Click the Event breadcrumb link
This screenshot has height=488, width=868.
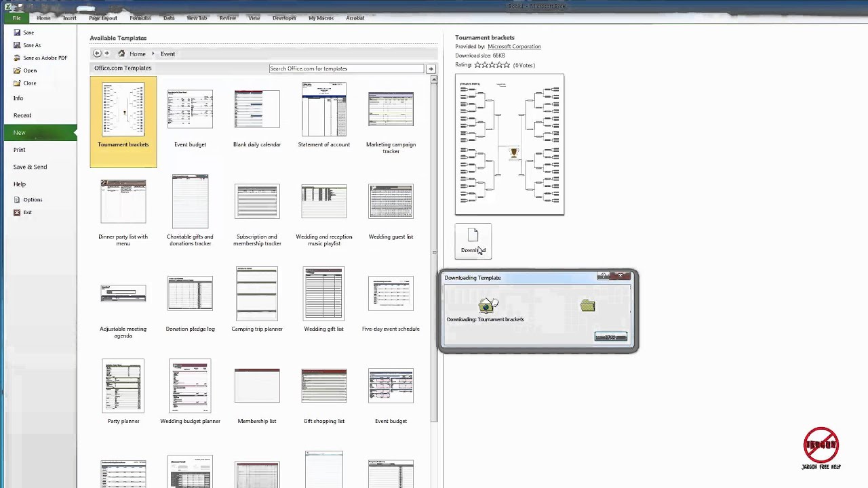(x=167, y=54)
